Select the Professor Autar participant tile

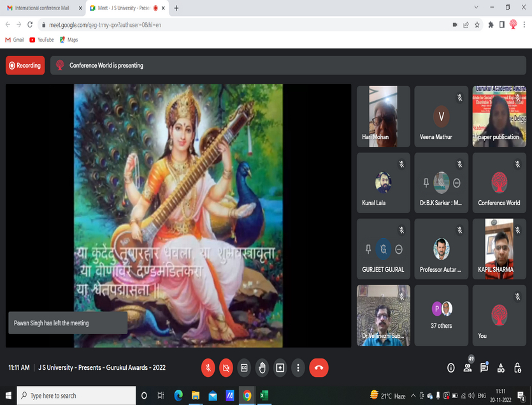[441, 249]
